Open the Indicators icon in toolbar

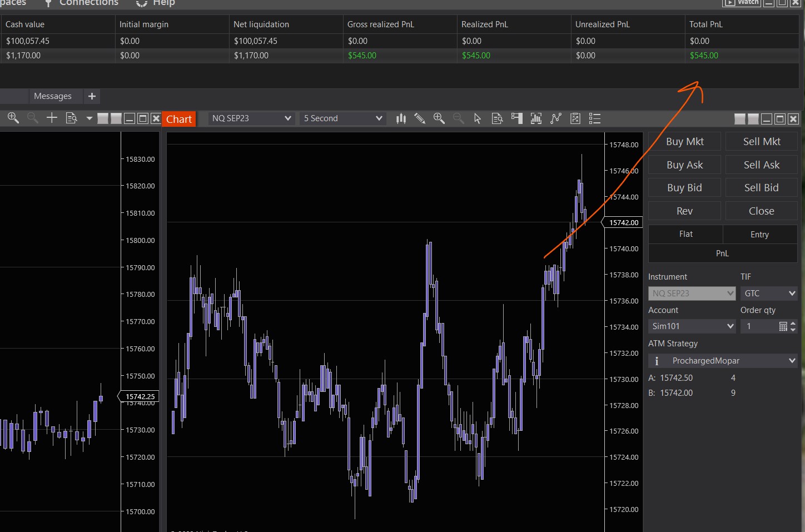(x=536, y=118)
